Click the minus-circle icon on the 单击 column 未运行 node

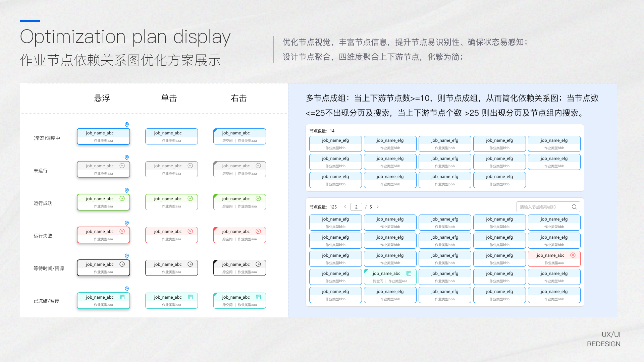point(190,166)
